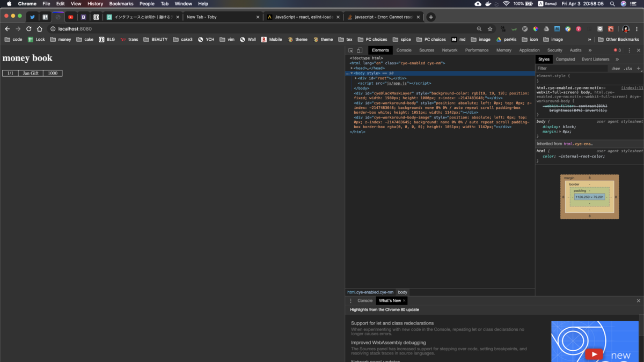Collapse the body element node

[x=352, y=73]
